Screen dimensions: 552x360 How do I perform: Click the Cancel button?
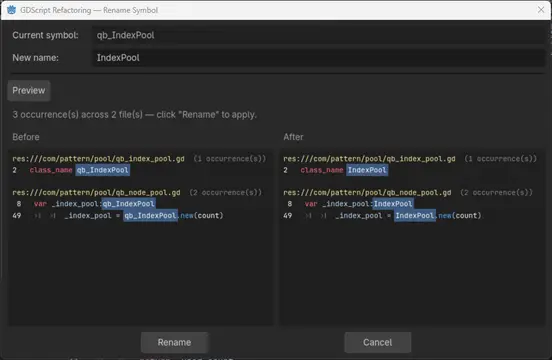(377, 342)
